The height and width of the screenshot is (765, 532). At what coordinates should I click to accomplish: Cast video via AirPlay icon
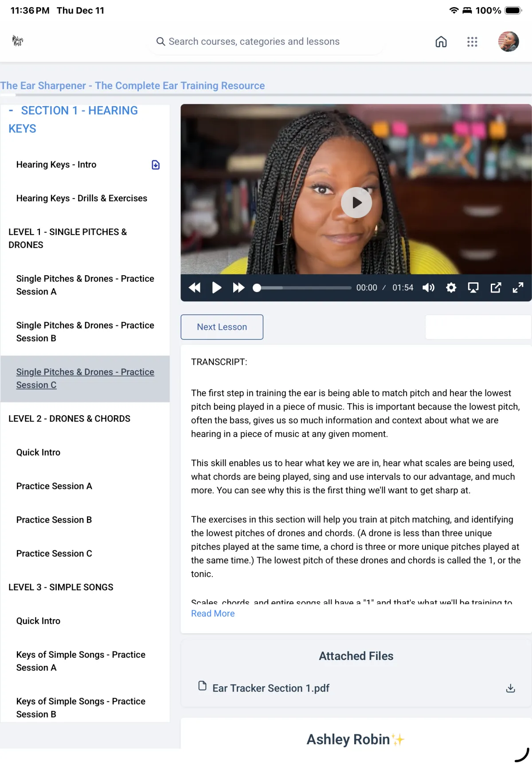point(473,288)
